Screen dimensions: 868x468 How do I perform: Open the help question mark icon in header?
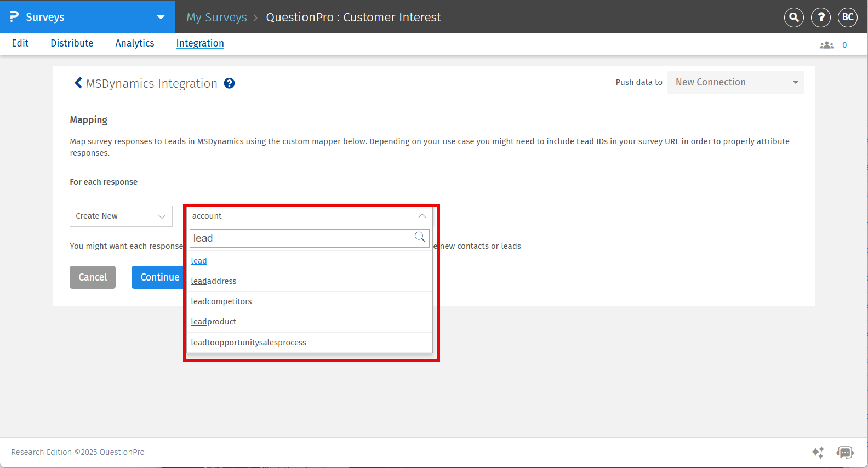click(820, 18)
